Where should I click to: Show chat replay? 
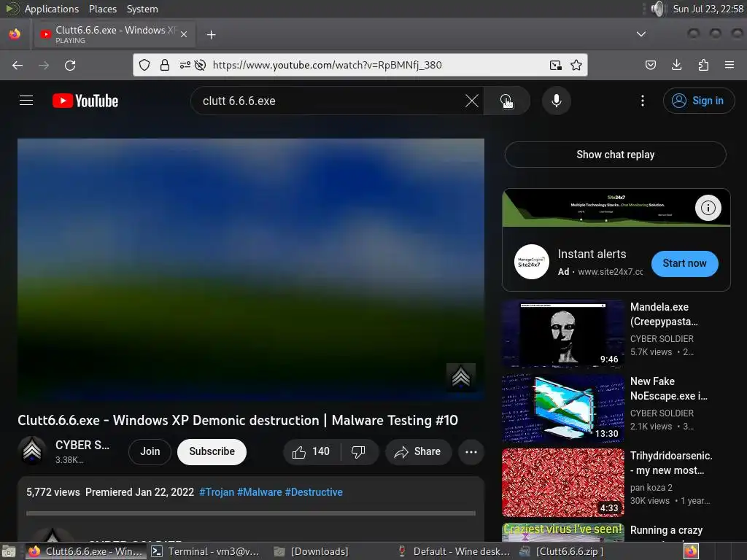click(x=615, y=155)
